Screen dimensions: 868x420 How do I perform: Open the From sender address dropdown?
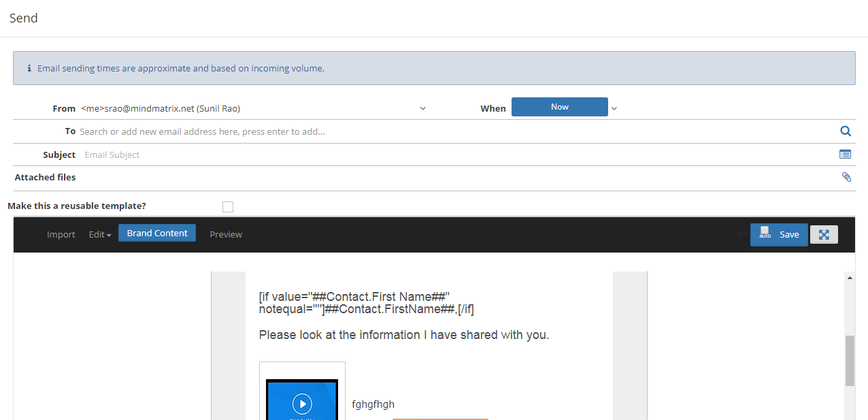point(253,108)
